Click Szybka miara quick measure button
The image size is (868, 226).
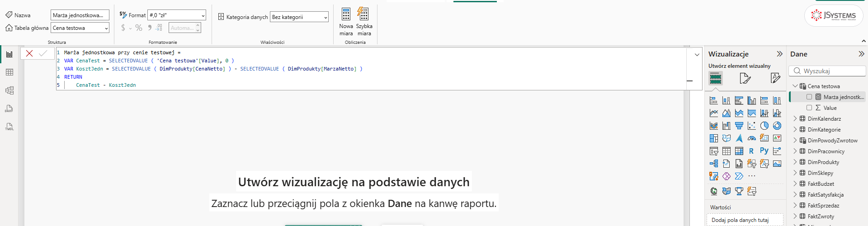(x=364, y=21)
